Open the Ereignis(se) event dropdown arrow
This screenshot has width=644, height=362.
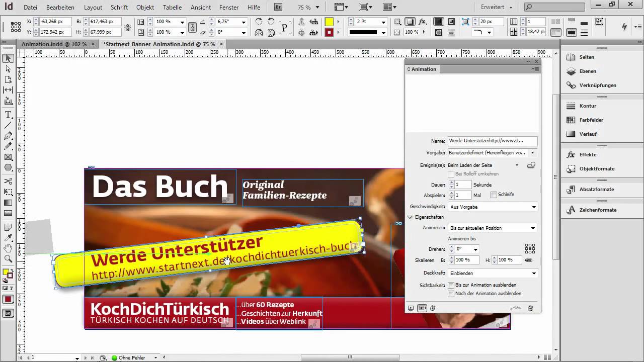[516, 165]
